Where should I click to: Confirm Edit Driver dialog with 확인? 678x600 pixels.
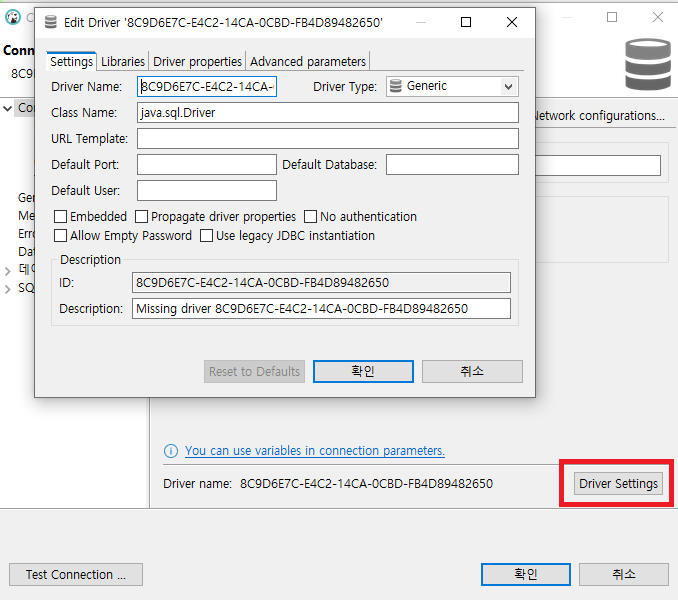click(363, 371)
